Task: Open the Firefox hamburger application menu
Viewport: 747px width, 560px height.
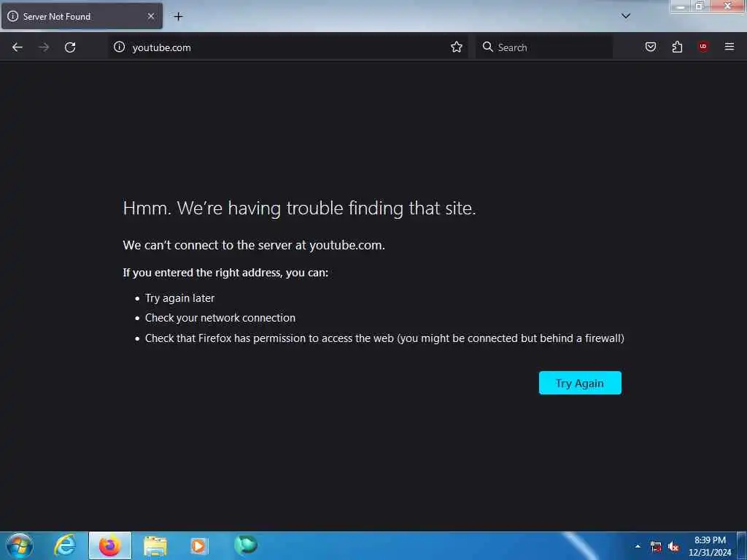Action: coord(729,47)
